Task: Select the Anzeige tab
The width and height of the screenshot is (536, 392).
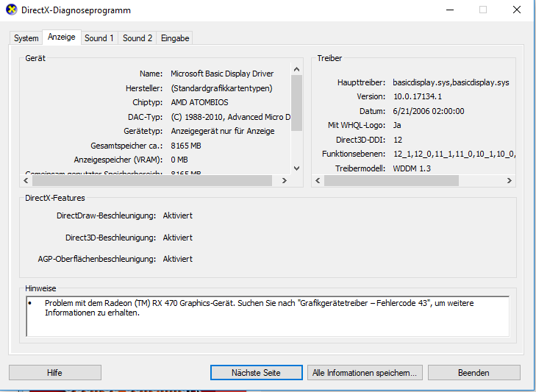Action: [x=62, y=37]
